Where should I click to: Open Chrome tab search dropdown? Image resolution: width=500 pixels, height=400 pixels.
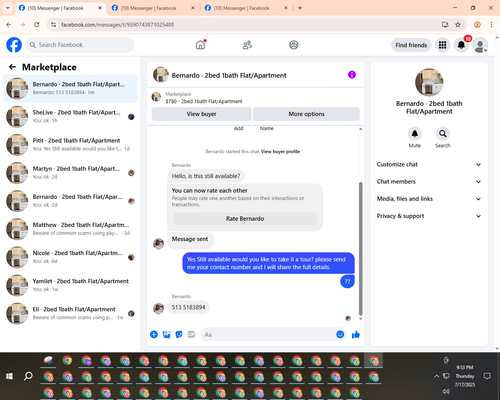point(7,8)
